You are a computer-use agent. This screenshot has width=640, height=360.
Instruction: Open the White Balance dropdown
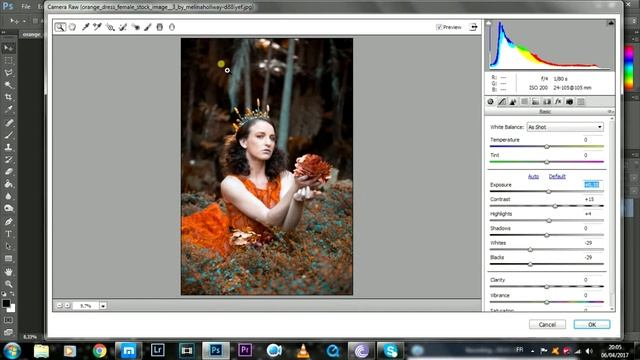(x=565, y=127)
